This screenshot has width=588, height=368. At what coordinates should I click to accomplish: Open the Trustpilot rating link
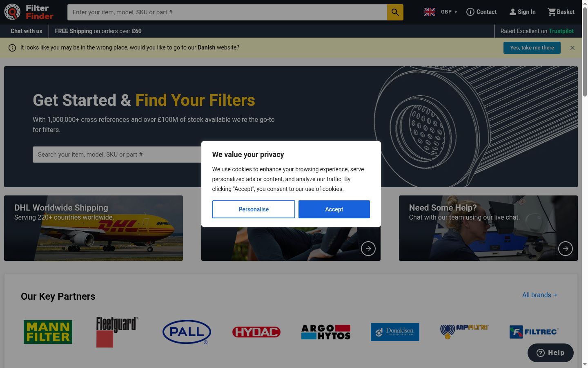[537, 31]
